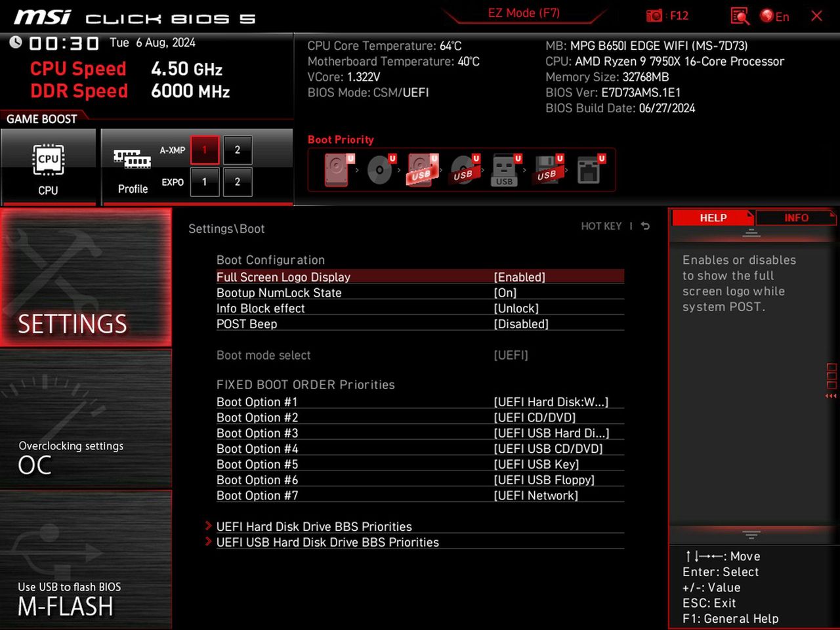Change Info Block effect [Unlock] value
Viewport: 840px width, 630px height.
(516, 308)
